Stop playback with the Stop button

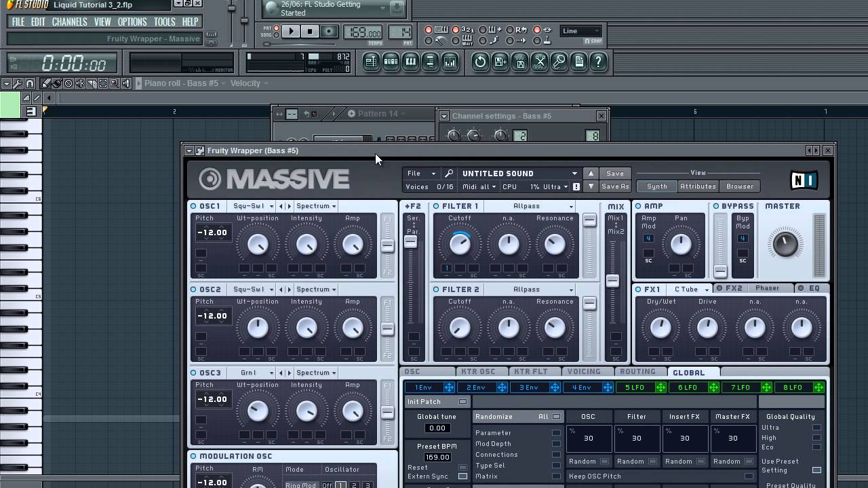click(x=310, y=31)
